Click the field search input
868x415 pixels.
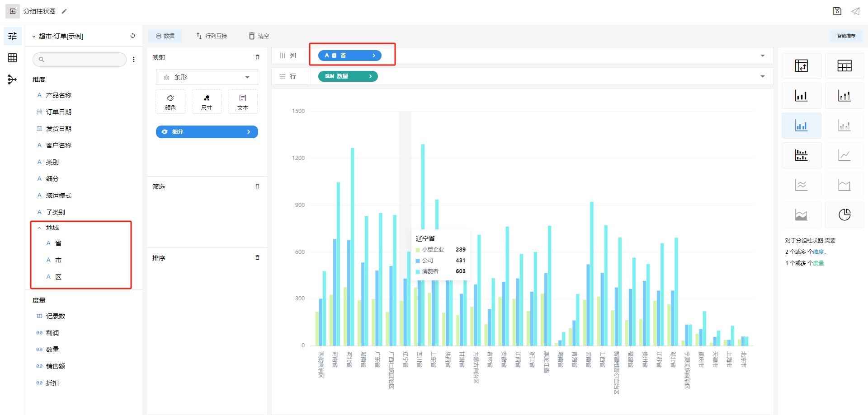(80, 59)
